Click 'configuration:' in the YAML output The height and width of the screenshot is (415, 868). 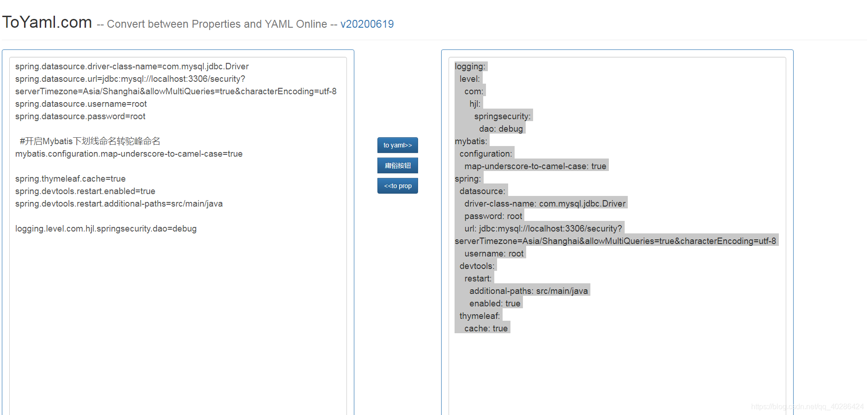(x=486, y=154)
